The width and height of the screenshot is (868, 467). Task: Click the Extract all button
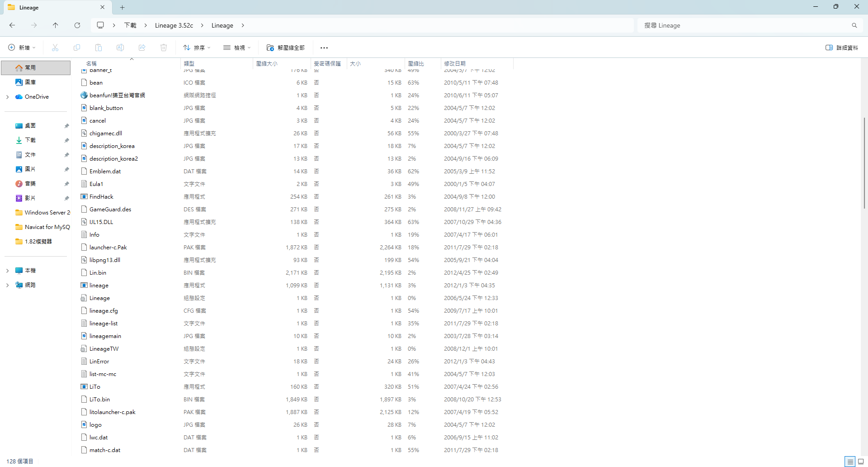click(x=286, y=48)
